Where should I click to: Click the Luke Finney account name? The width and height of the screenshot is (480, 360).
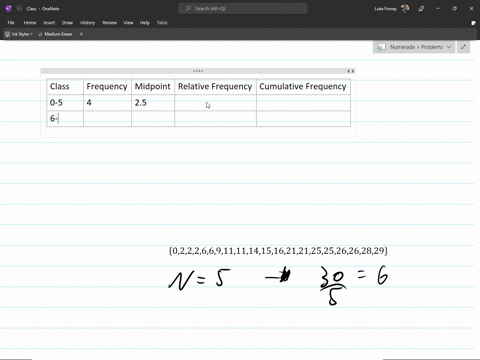coord(385,9)
